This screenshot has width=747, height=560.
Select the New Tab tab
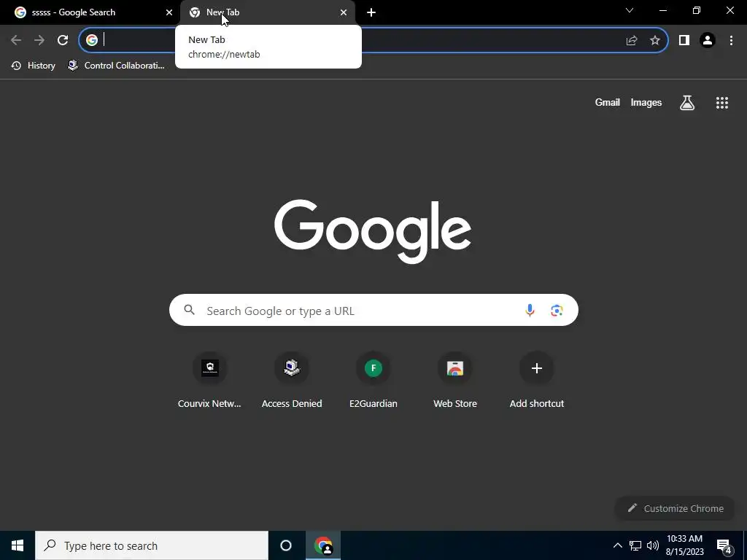(x=268, y=12)
